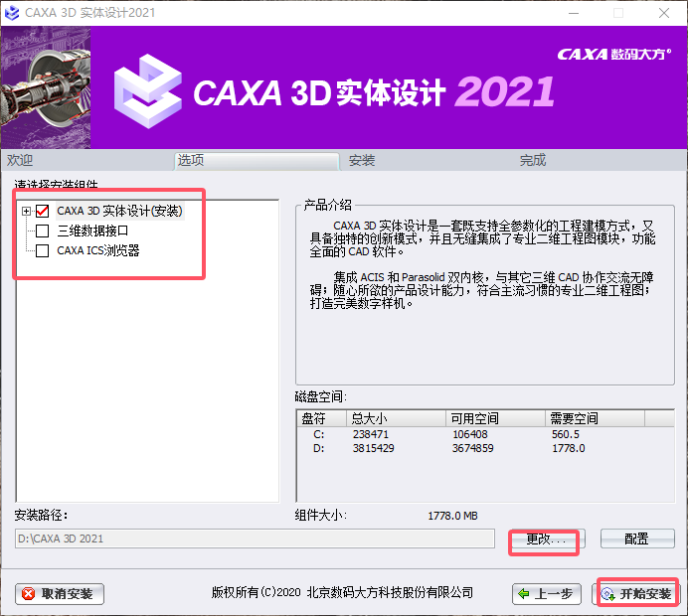This screenshot has width=688, height=616.
Task: Click the 1778.0 required space cell
Action: point(569,448)
